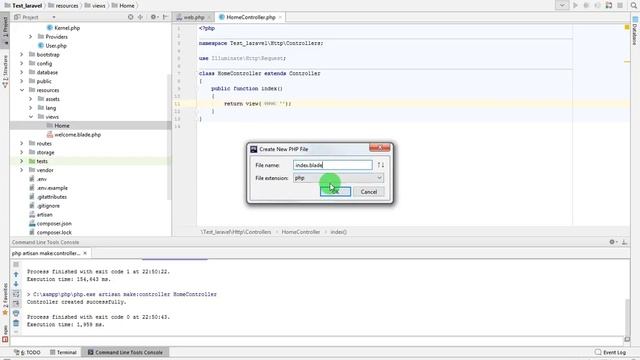The height and width of the screenshot is (360, 640).
Task: Select .env.example file
Action: coord(52,188)
